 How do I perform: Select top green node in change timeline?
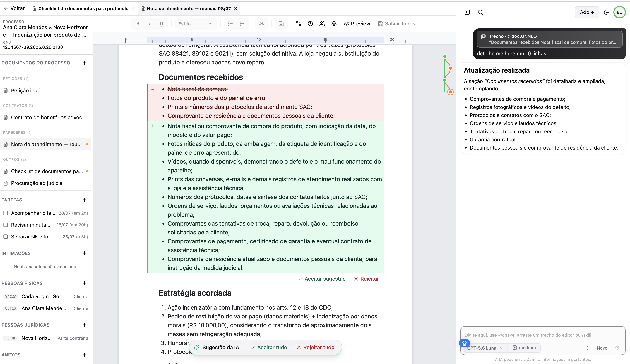click(x=444, y=56)
